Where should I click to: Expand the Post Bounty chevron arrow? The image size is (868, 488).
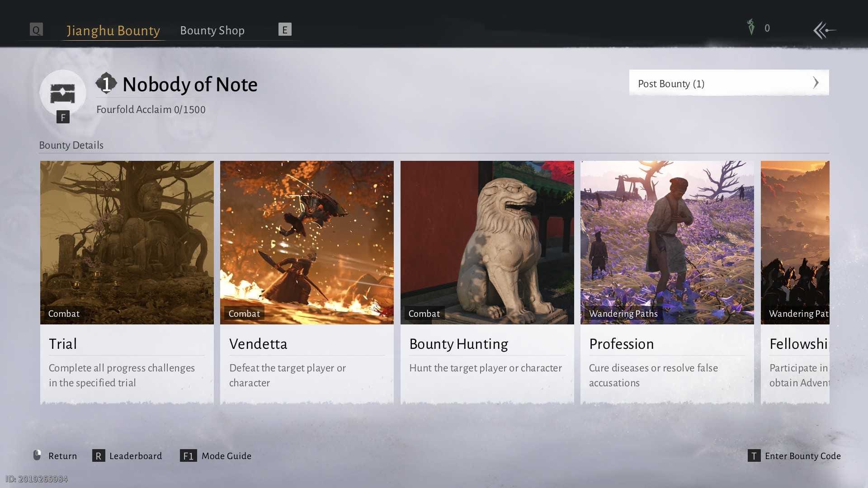(x=816, y=83)
